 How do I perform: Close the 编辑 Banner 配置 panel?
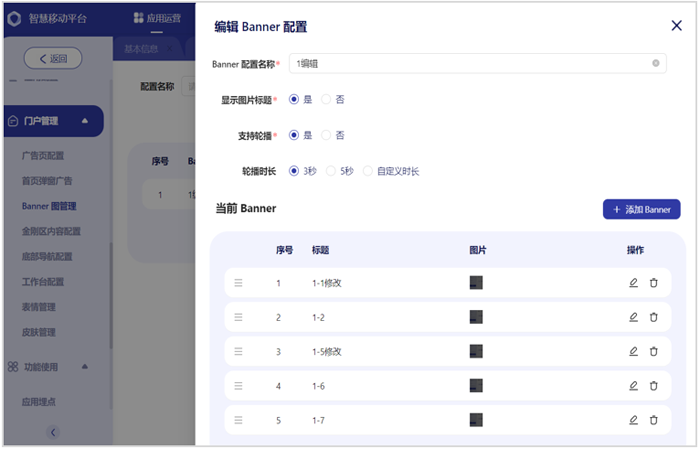(676, 27)
